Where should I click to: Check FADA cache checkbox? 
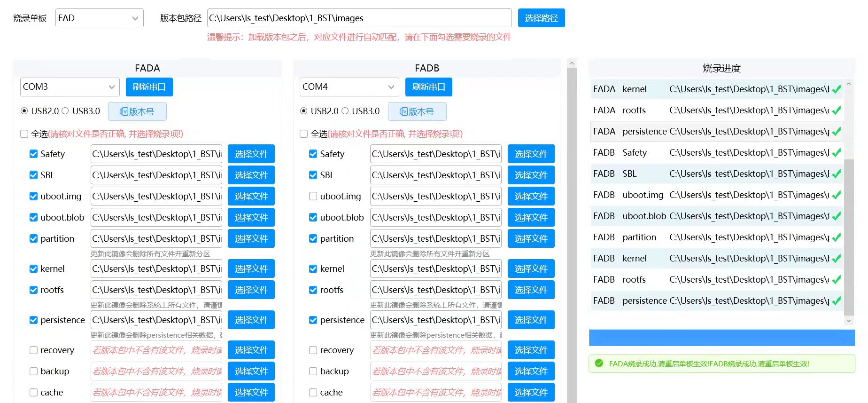point(33,392)
